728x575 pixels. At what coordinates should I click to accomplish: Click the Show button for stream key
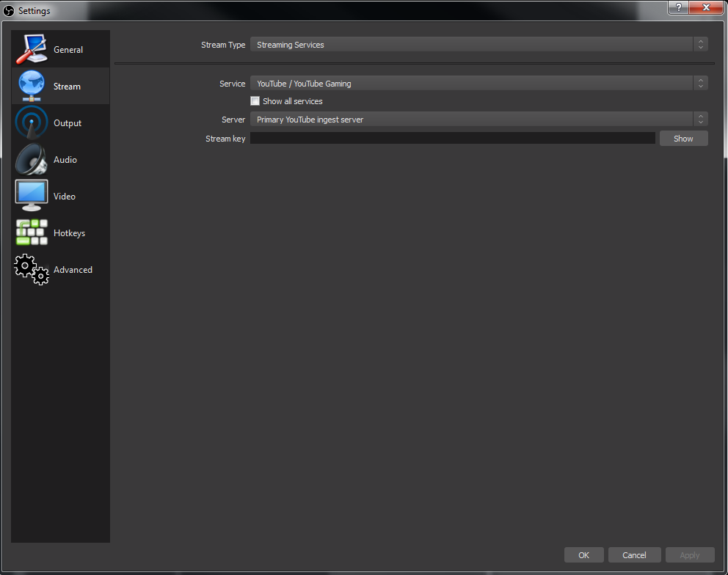pyautogui.click(x=683, y=139)
